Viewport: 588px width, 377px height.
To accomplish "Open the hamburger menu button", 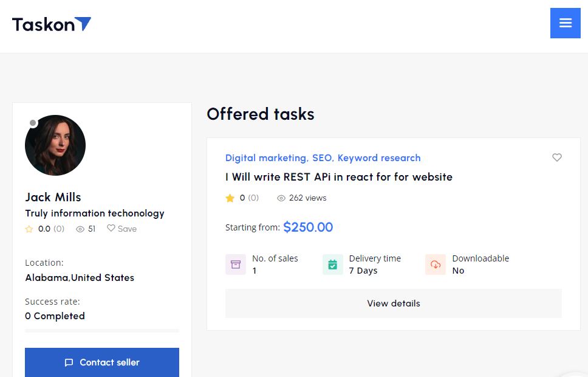I will (x=565, y=23).
